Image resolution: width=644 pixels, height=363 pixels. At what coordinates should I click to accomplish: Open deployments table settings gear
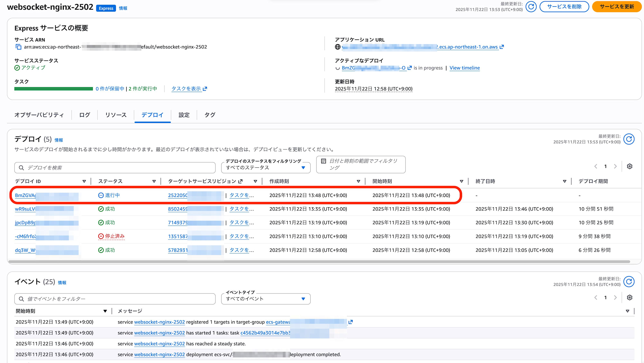tap(630, 166)
